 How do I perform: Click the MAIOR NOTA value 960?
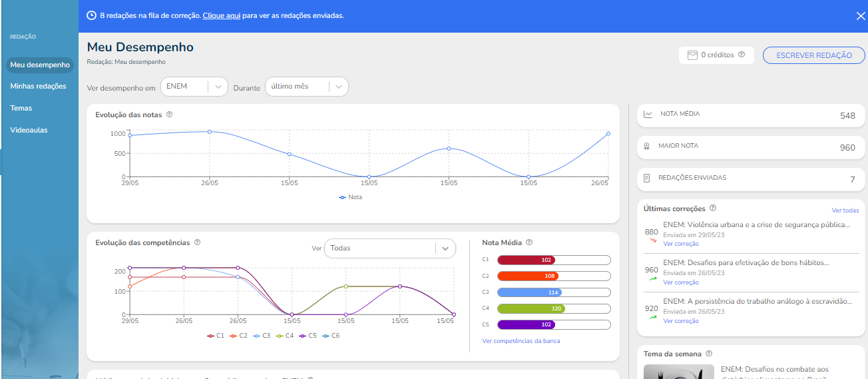click(x=847, y=148)
